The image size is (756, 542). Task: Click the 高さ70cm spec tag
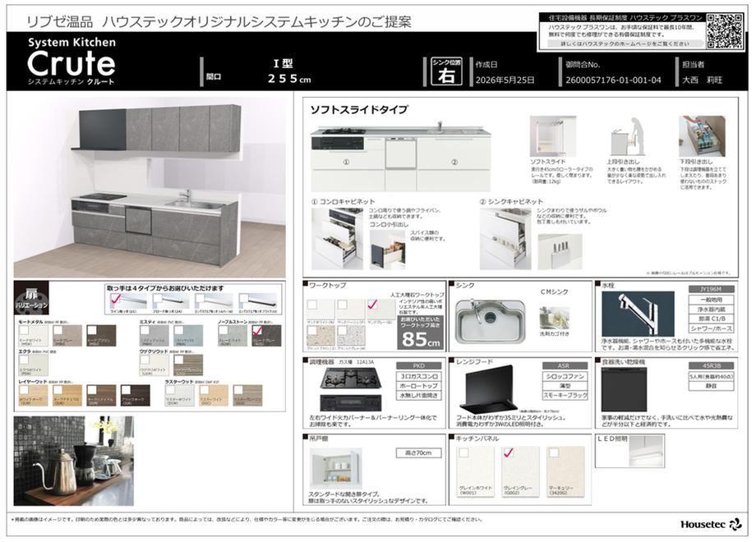click(x=418, y=452)
